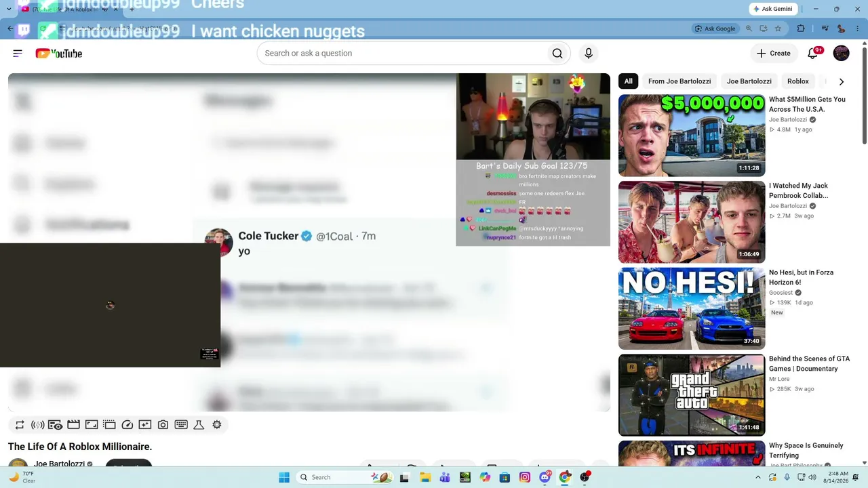
Task: Click the Mr Lore channel name
Action: coord(779,380)
